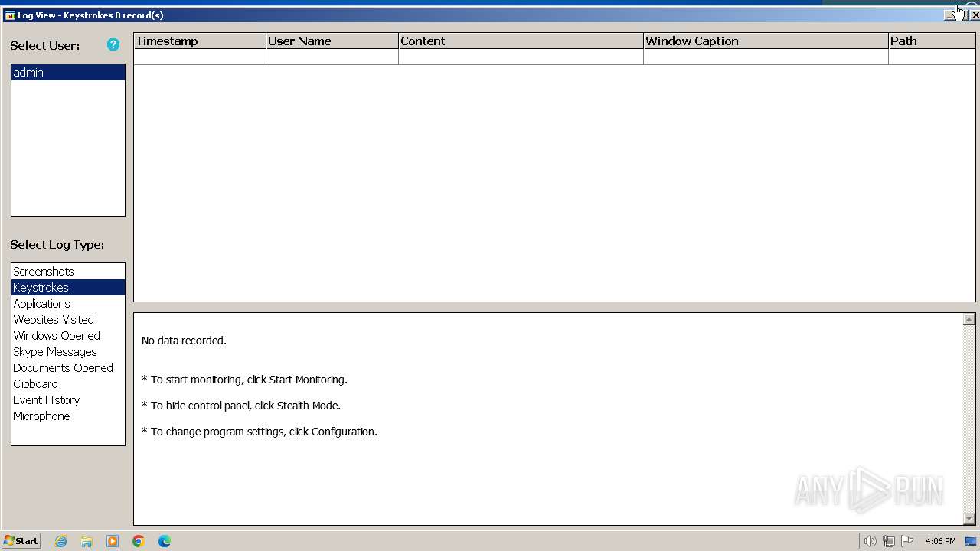Viewport: 980px width, 551px height.
Task: Click the first empty Timestamp cell
Action: point(200,57)
